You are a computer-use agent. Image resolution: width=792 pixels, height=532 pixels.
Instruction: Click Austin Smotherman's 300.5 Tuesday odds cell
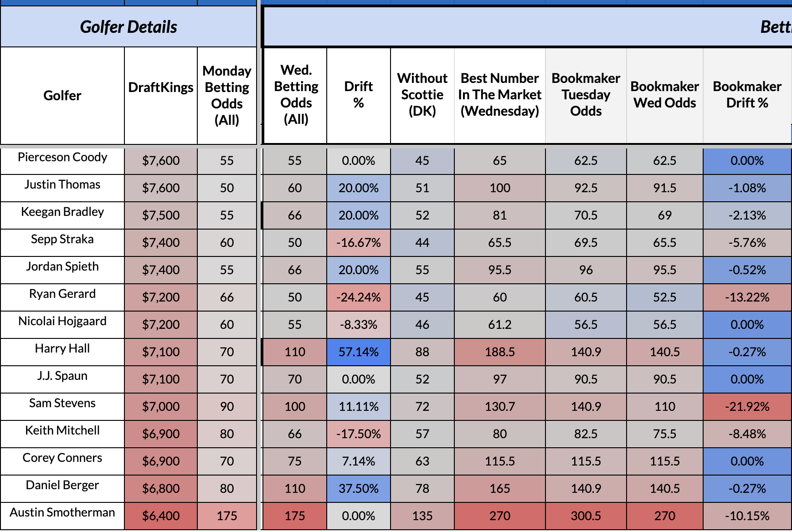pyautogui.click(x=586, y=516)
